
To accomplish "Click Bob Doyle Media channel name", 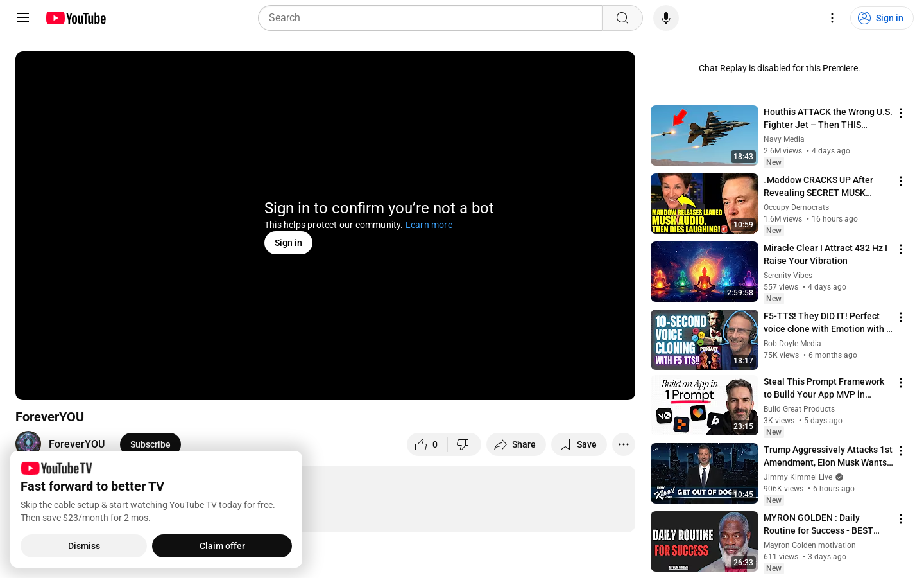I will coord(792,344).
